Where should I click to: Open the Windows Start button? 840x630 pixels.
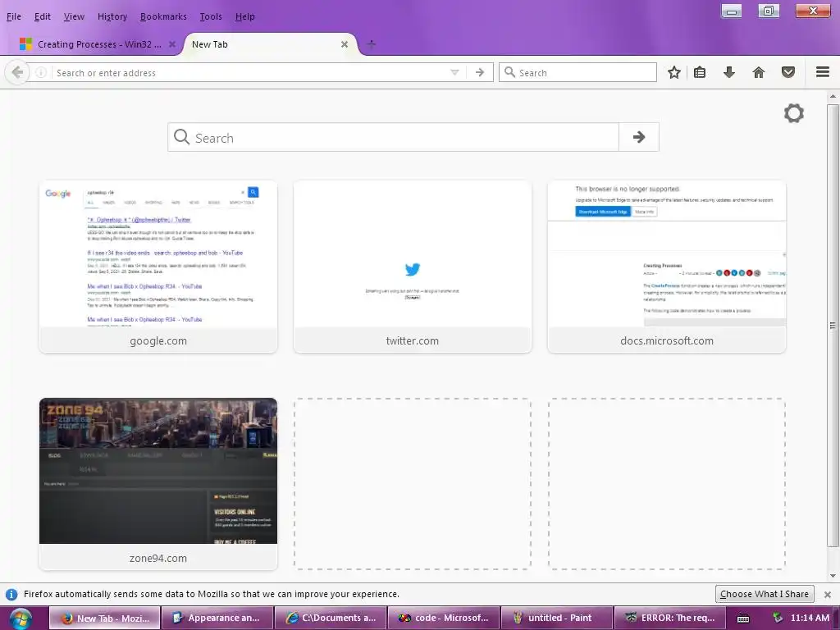tap(21, 619)
